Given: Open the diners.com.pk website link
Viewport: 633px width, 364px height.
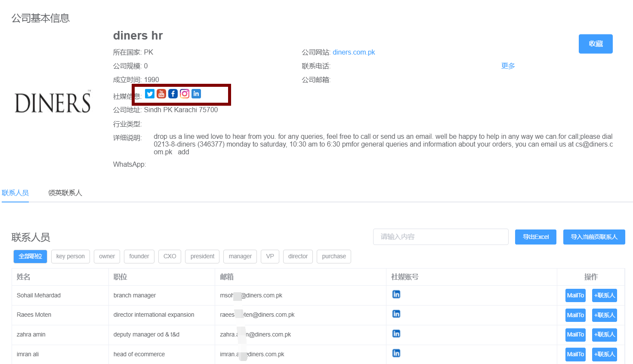Looking at the screenshot, I should (354, 52).
